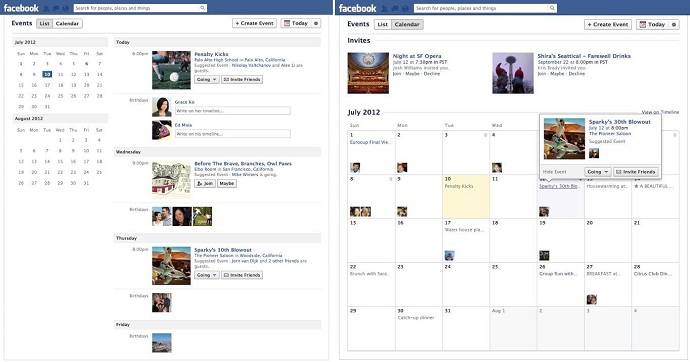Select Calendar tab in right window
The image size is (690, 362).
point(407,25)
